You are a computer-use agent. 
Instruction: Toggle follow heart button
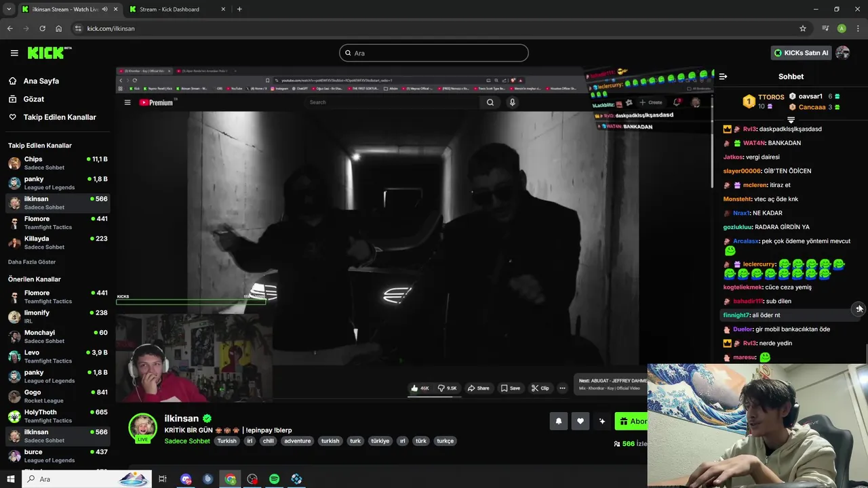(580, 421)
